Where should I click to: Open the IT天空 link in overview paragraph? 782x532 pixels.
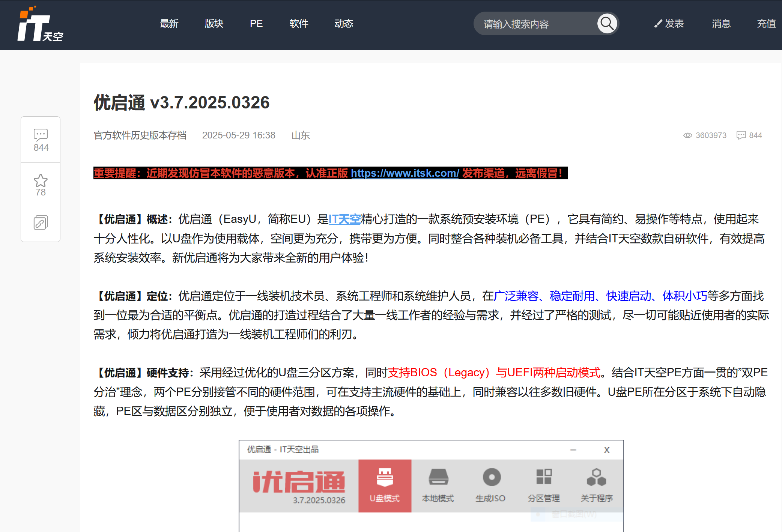(344, 219)
